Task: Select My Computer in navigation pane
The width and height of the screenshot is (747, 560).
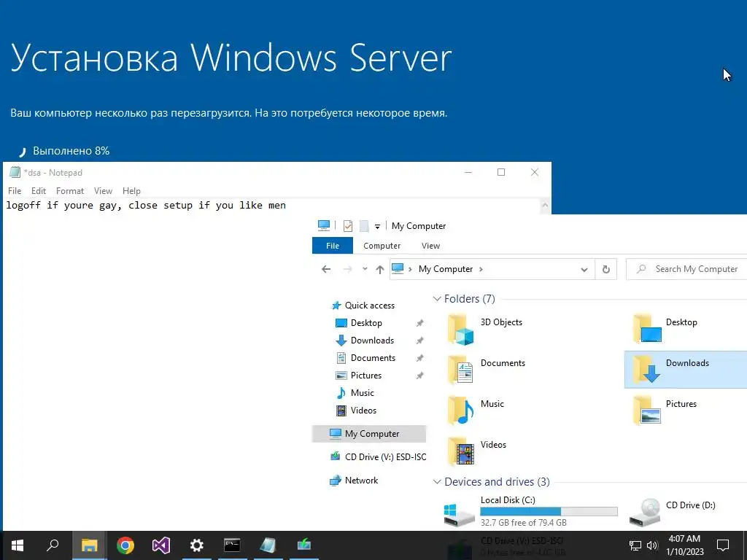Action: [x=368, y=434]
